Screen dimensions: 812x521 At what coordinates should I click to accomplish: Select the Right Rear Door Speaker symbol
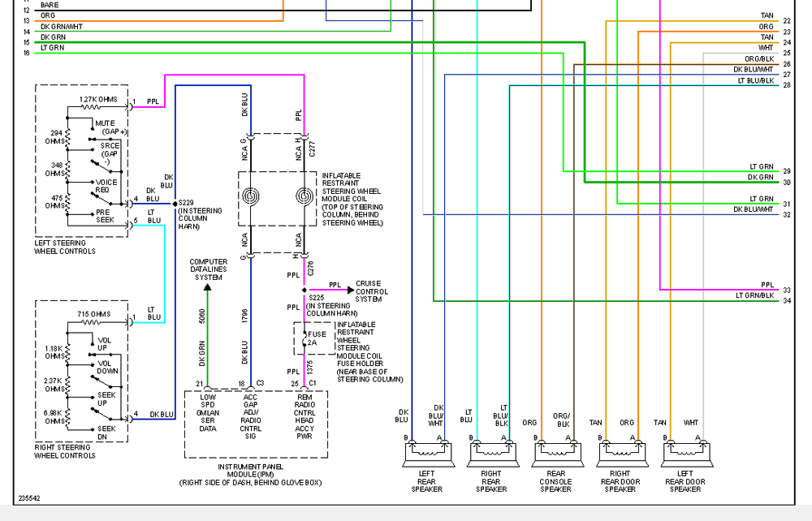coord(623,453)
